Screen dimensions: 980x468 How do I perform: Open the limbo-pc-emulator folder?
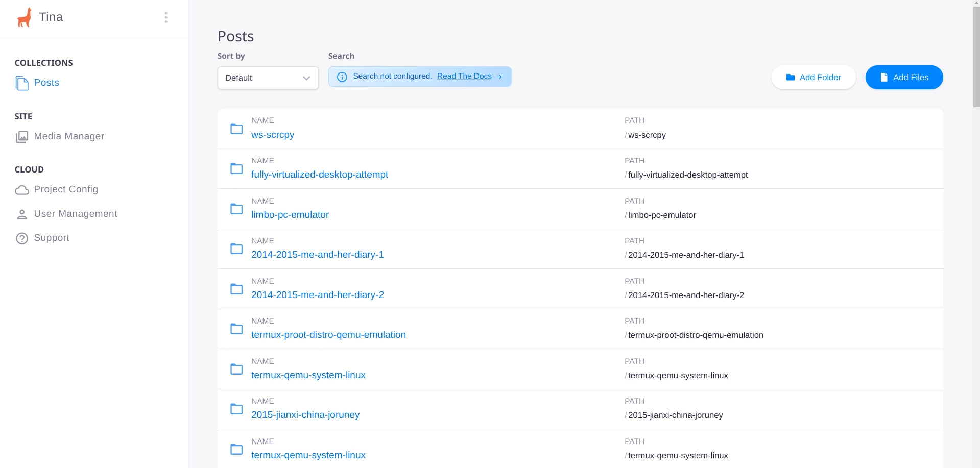(290, 215)
